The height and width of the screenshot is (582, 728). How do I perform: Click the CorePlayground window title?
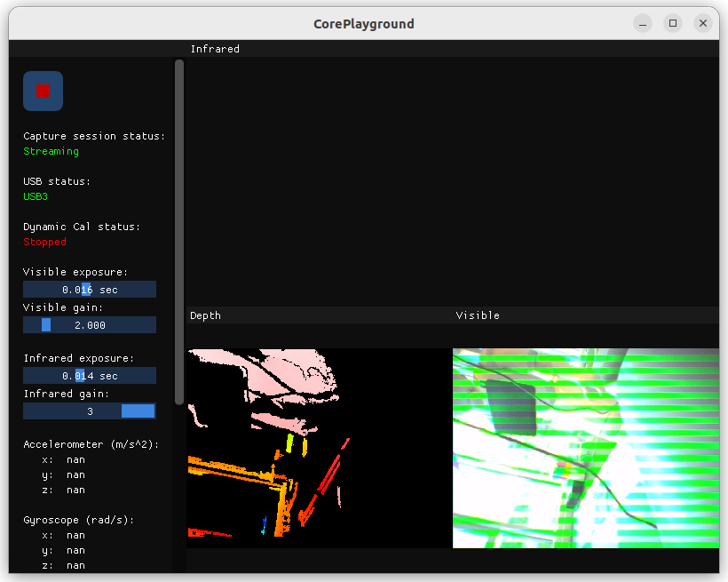[x=364, y=23]
